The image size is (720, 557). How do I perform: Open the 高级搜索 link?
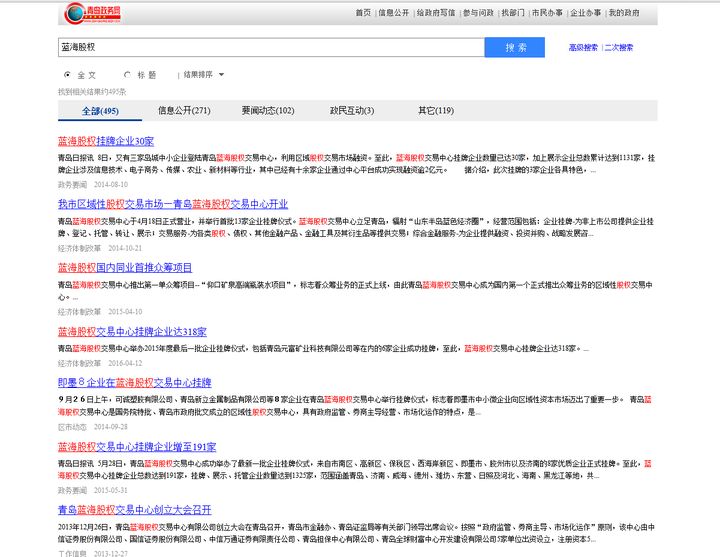coord(583,47)
